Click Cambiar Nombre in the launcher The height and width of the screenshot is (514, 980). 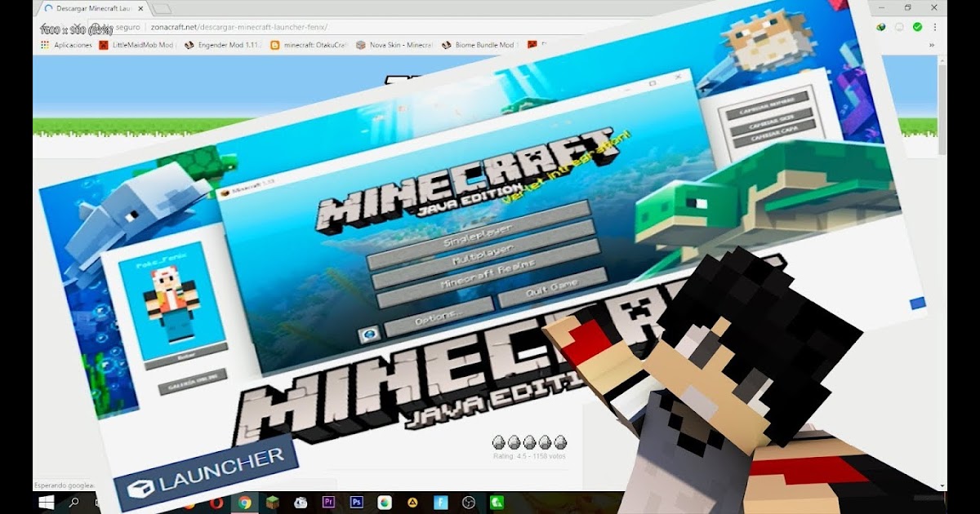tap(766, 104)
